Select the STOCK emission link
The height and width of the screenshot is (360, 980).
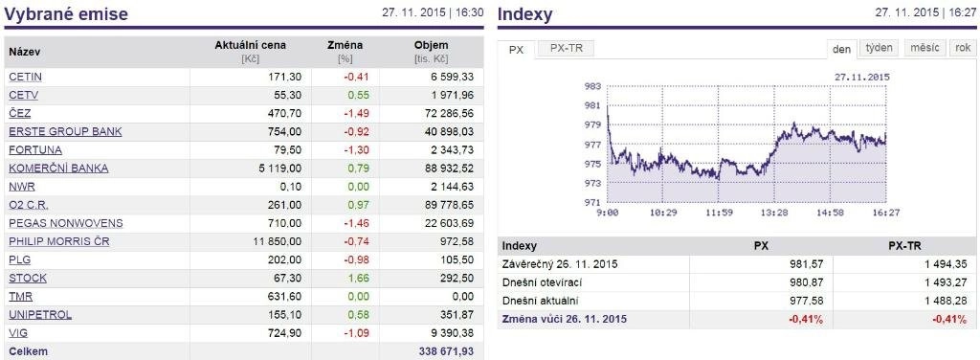click(28, 278)
